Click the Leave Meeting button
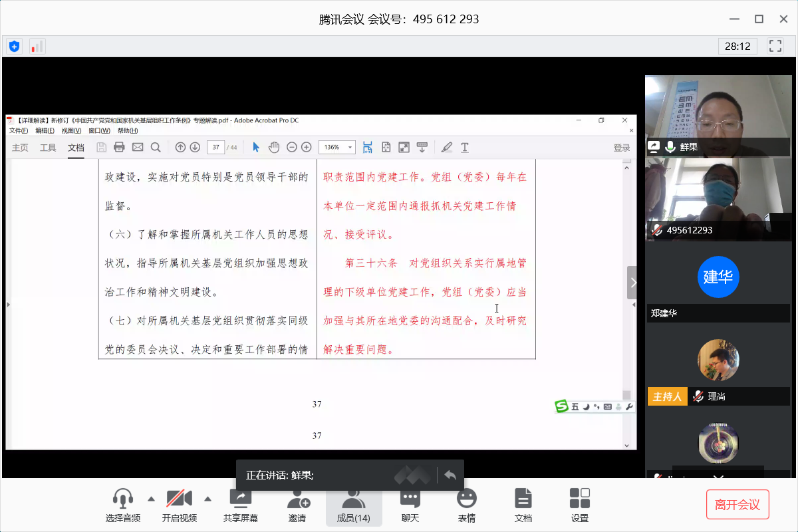This screenshot has width=798, height=532. pyautogui.click(x=737, y=505)
